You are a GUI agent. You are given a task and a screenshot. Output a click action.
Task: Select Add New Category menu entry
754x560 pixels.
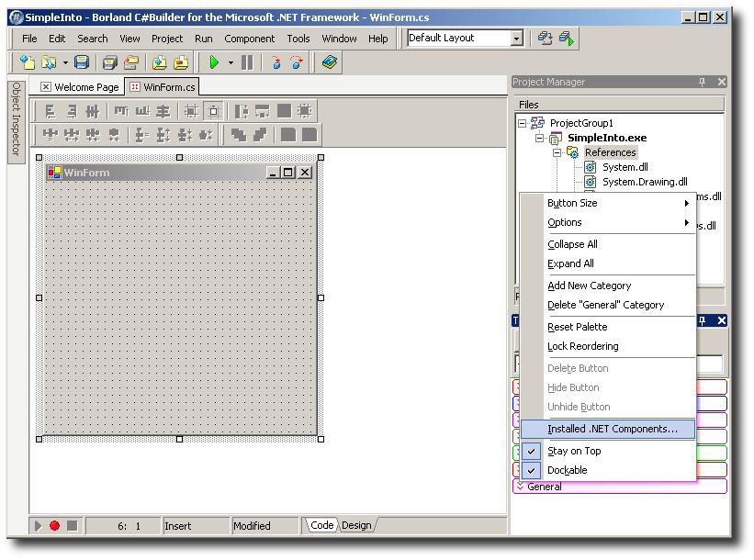pos(608,286)
